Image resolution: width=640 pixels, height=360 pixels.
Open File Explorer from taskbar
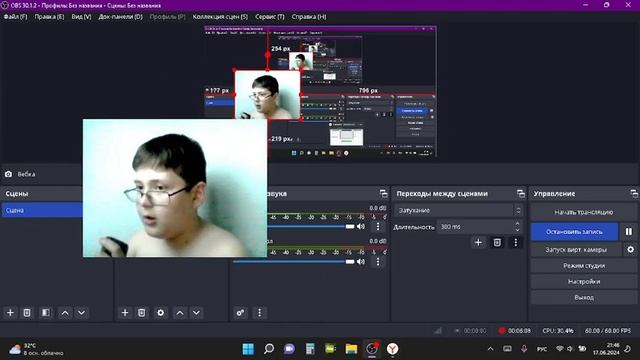point(351,349)
